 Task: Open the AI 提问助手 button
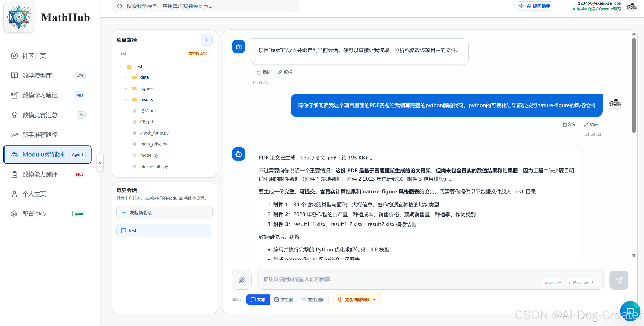[534, 6]
